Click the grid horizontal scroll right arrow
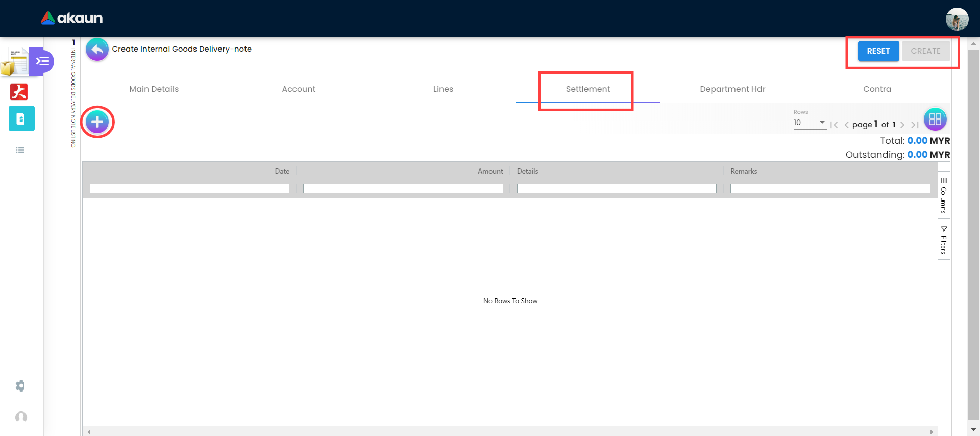980x436 pixels. (931, 432)
